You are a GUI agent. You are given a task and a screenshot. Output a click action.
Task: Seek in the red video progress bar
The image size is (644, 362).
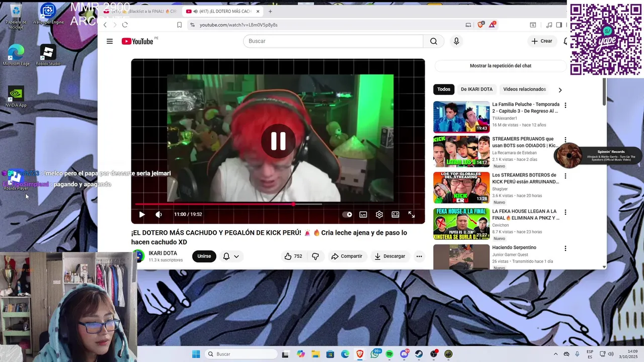pos(278,204)
